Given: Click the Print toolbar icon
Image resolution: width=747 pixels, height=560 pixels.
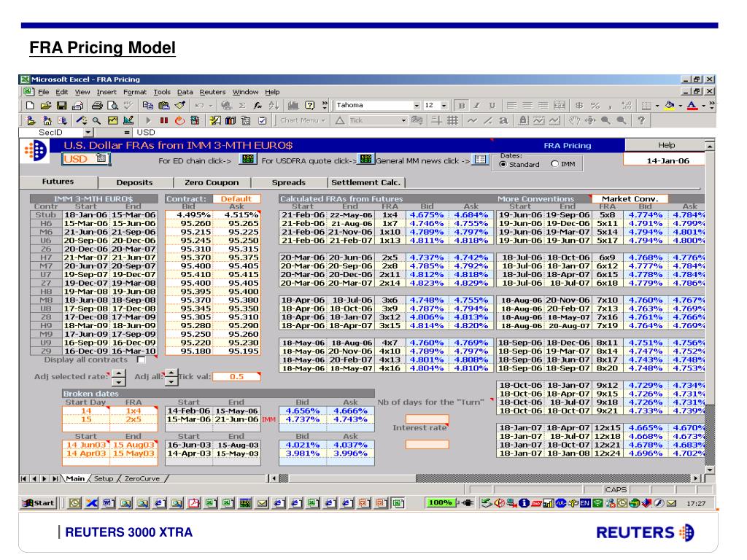Looking at the screenshot, I should click(x=97, y=106).
